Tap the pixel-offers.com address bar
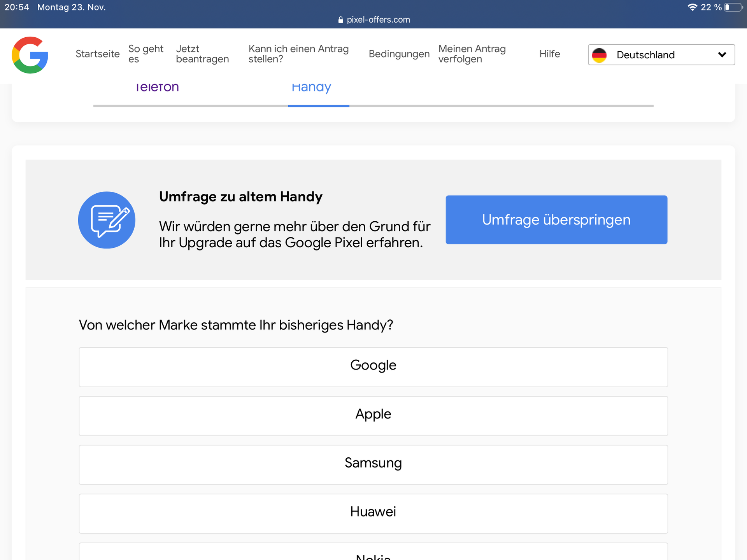 pos(374,20)
